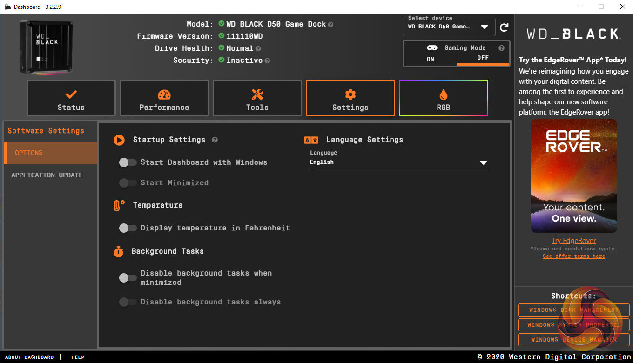Image resolution: width=633 pixels, height=364 pixels.
Task: Click the 2020 Western Digital Corporation copyright text
Action: [x=554, y=357]
